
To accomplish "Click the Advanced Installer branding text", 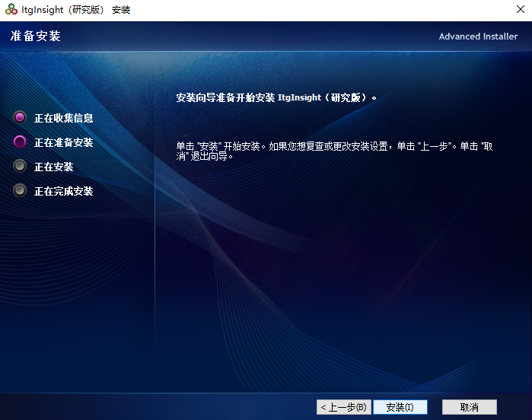I will pos(478,37).
